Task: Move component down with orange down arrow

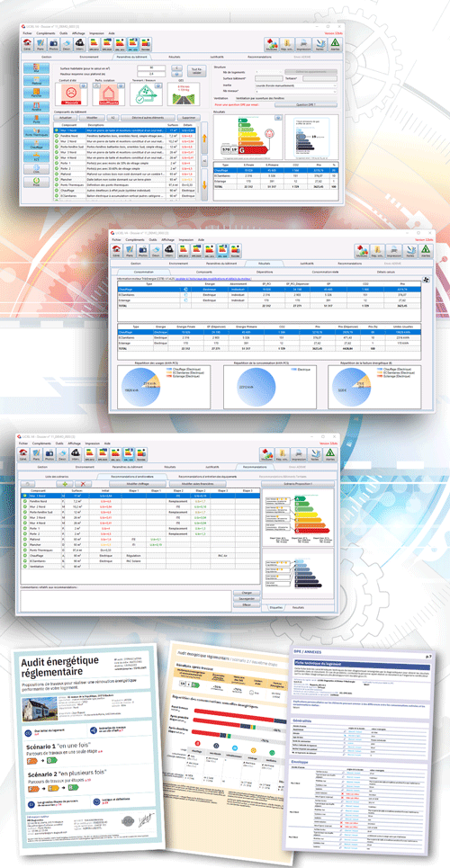Action: (x=202, y=184)
